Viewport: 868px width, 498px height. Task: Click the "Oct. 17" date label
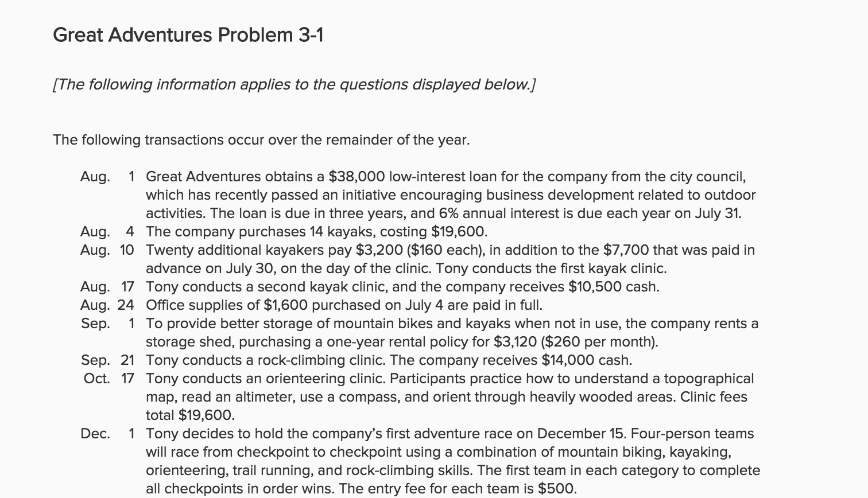(108, 379)
